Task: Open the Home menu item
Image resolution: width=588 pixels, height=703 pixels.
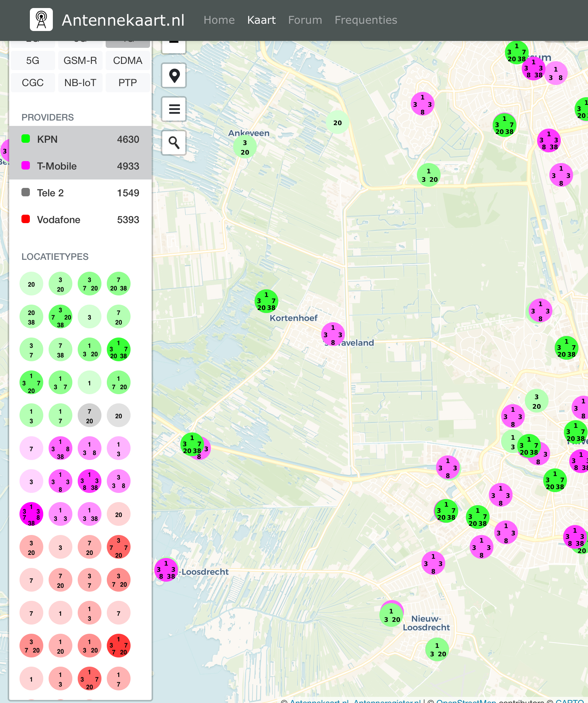Action: point(219,20)
